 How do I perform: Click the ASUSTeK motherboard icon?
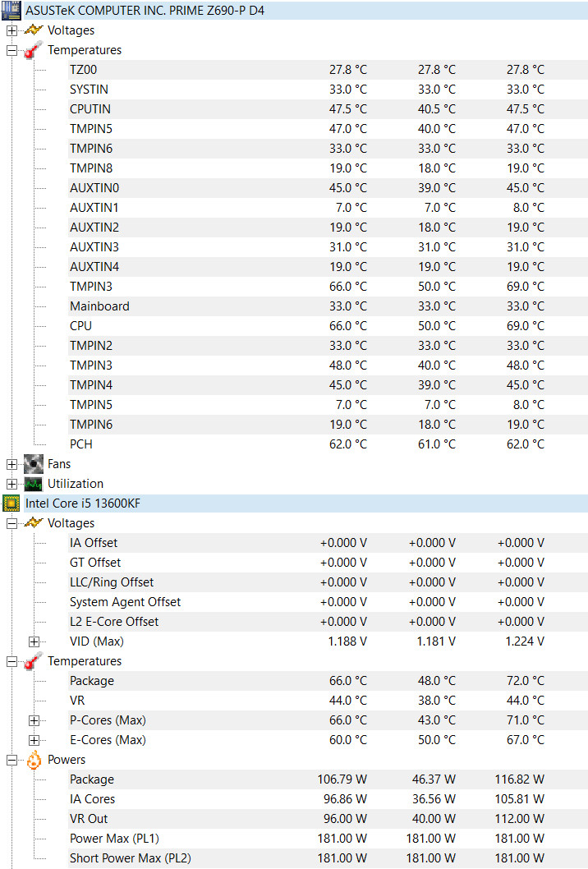(x=11, y=10)
